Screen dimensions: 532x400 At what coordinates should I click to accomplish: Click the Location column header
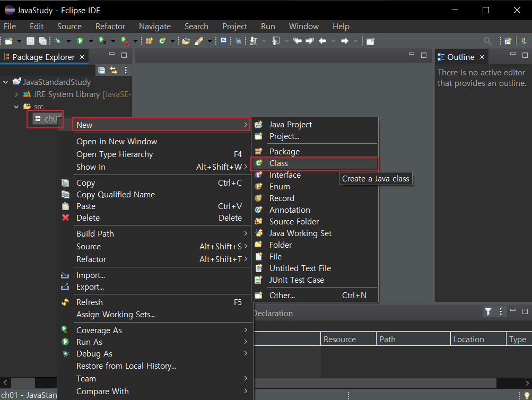(478, 340)
